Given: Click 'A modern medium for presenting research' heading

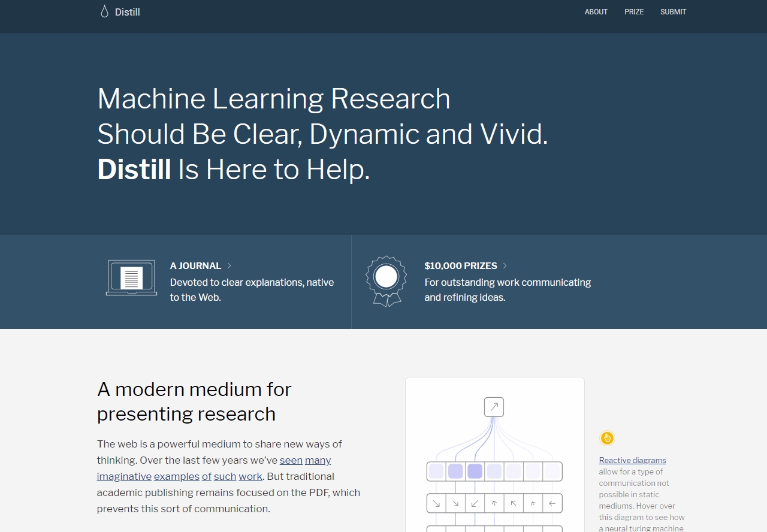Looking at the screenshot, I should click(x=194, y=401).
